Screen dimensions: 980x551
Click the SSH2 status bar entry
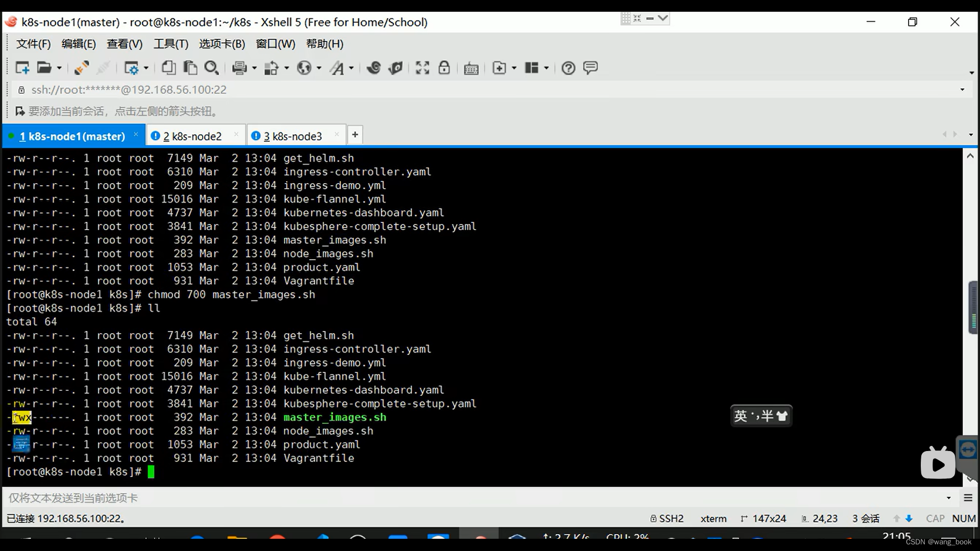click(667, 519)
